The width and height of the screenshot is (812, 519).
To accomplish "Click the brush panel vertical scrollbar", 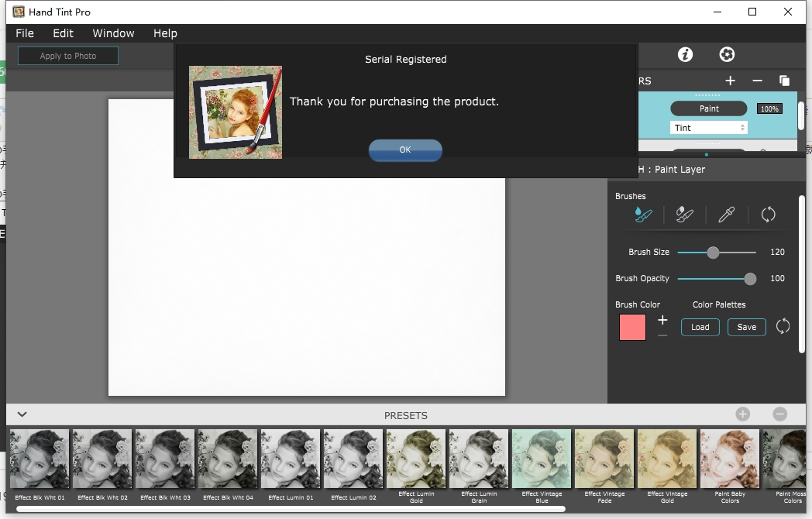I will point(802,274).
